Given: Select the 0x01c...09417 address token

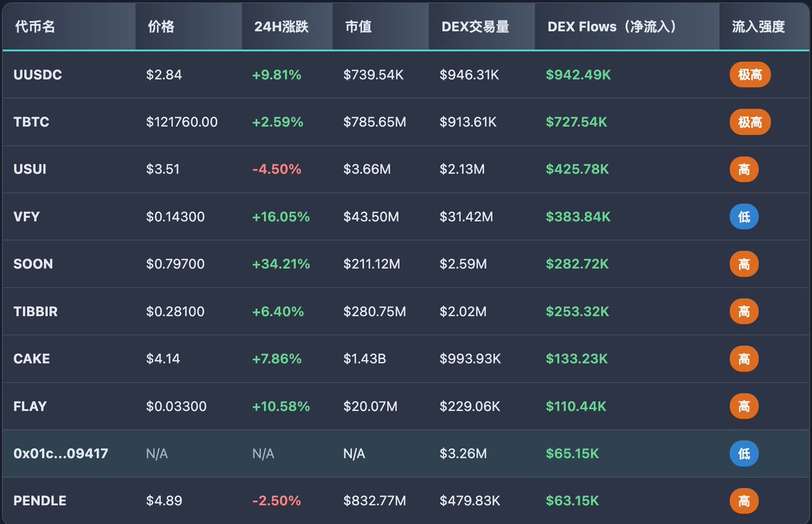Looking at the screenshot, I should click(60, 454).
